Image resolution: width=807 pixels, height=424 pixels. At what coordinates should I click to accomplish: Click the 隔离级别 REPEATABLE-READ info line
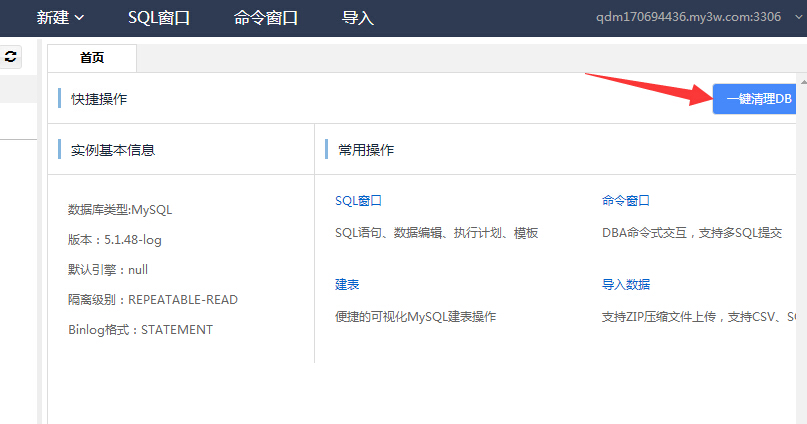(x=153, y=300)
